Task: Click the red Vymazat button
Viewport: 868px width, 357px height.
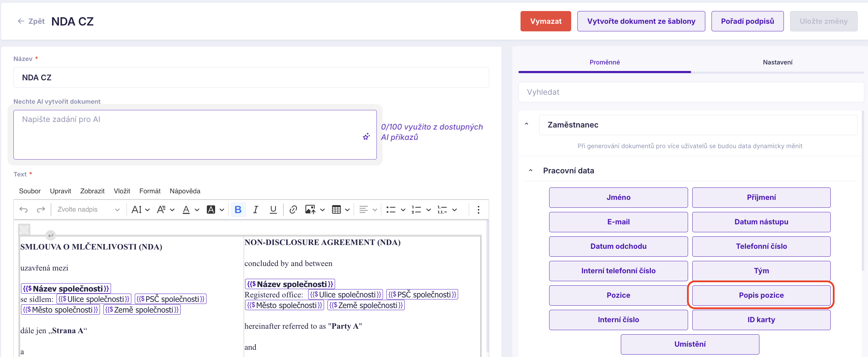Action: pyautogui.click(x=545, y=21)
